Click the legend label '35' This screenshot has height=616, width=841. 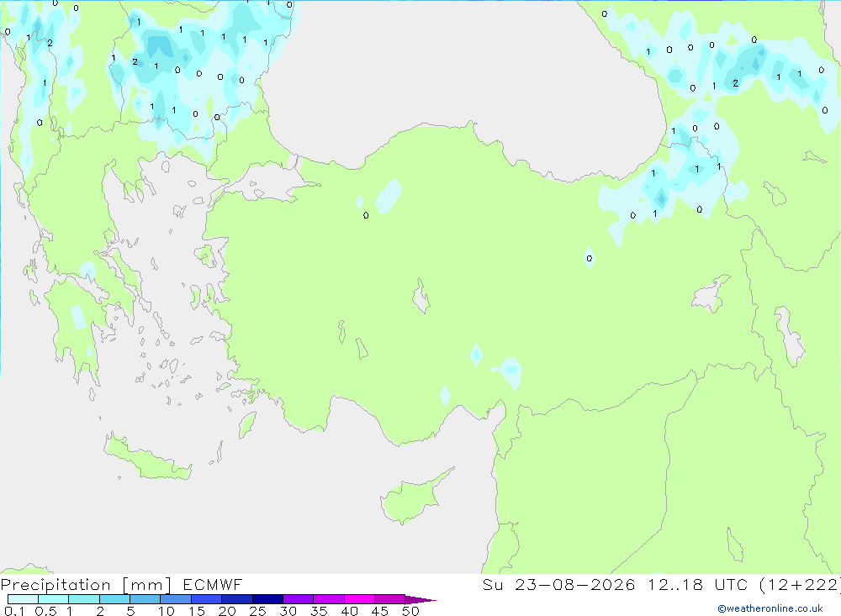point(319,611)
